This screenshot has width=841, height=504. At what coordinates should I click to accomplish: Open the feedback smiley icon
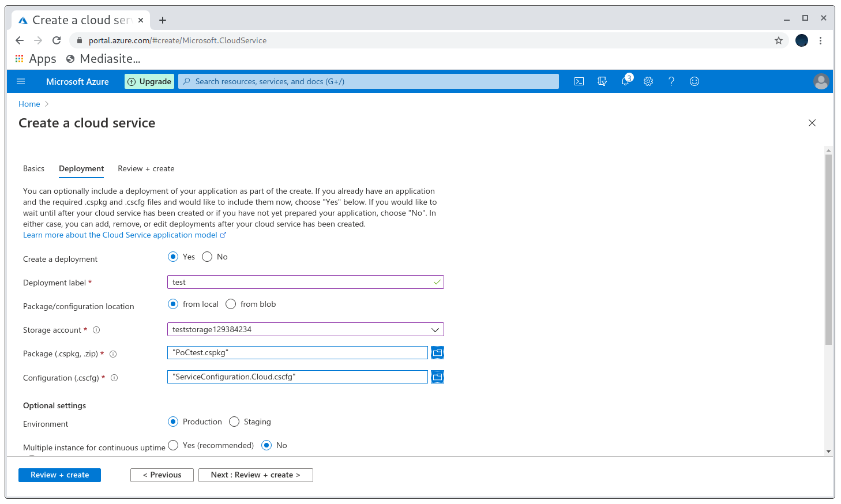694,81
